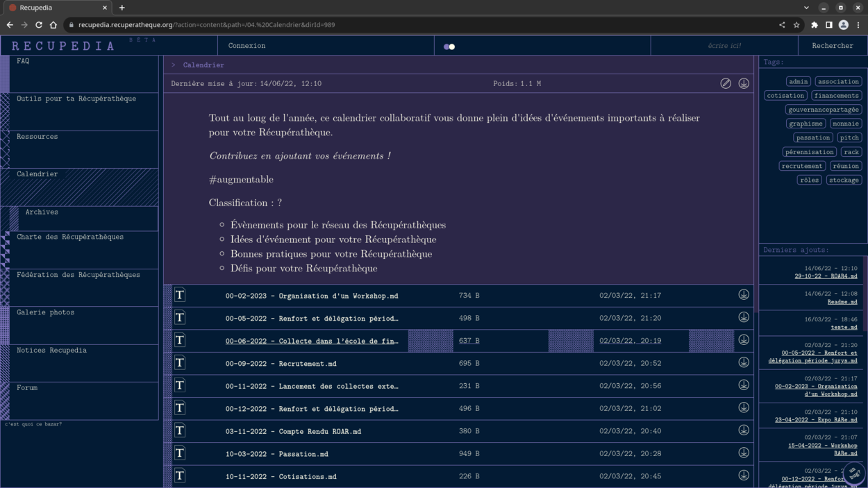Open Chrome's three-dot menu

(x=858, y=25)
